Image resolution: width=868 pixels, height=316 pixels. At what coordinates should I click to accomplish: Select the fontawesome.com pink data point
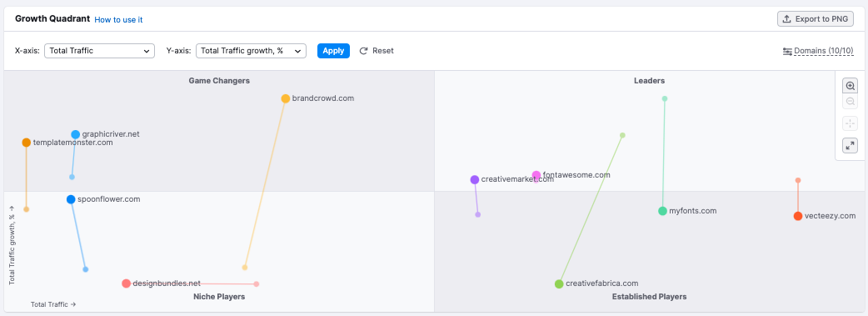[536, 175]
